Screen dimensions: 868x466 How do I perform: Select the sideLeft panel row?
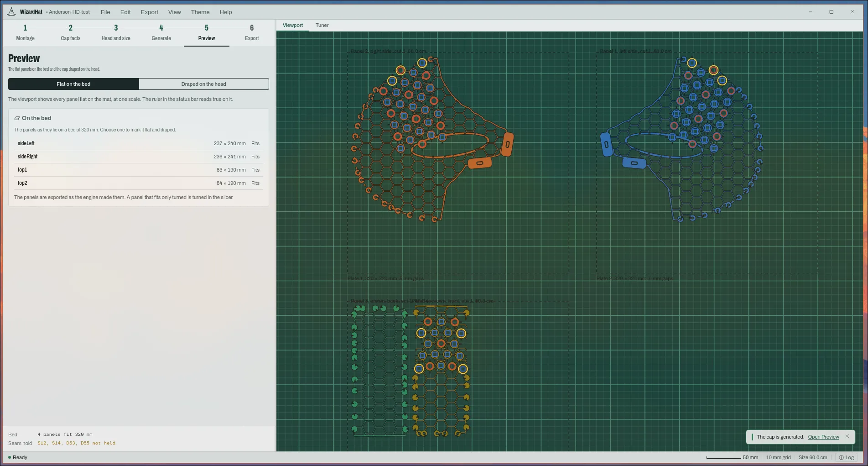[138, 143]
